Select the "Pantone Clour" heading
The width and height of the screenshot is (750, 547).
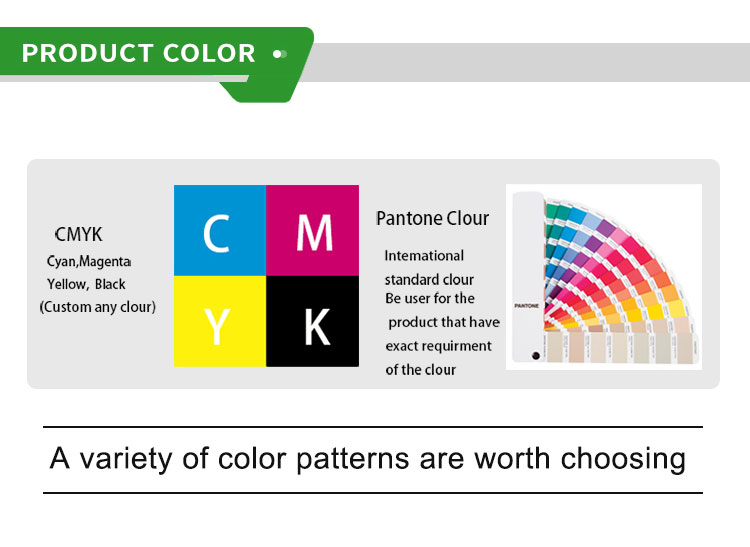click(x=433, y=218)
